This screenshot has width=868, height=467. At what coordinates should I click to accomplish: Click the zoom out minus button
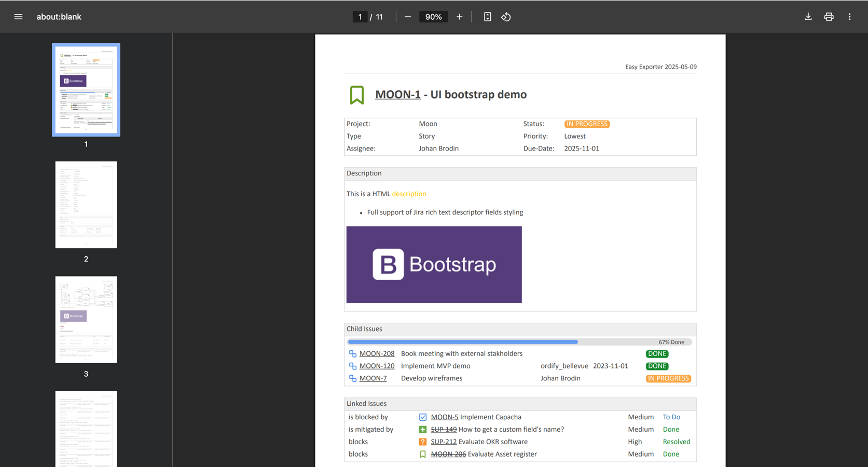(x=408, y=17)
